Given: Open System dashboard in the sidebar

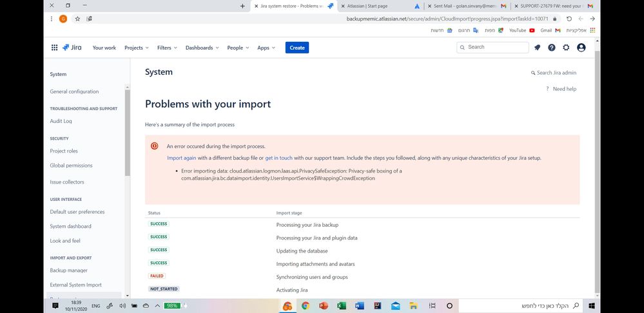Looking at the screenshot, I should coord(71,226).
